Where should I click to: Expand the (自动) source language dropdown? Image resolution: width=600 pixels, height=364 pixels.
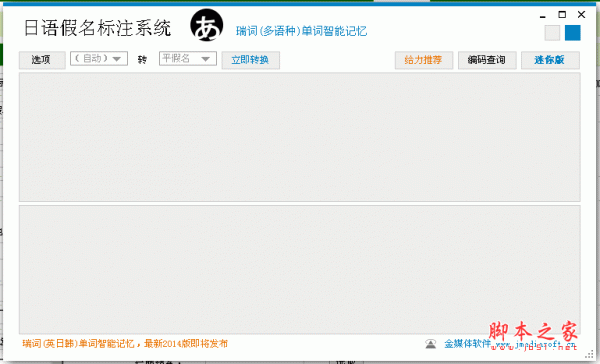pyautogui.click(x=99, y=59)
